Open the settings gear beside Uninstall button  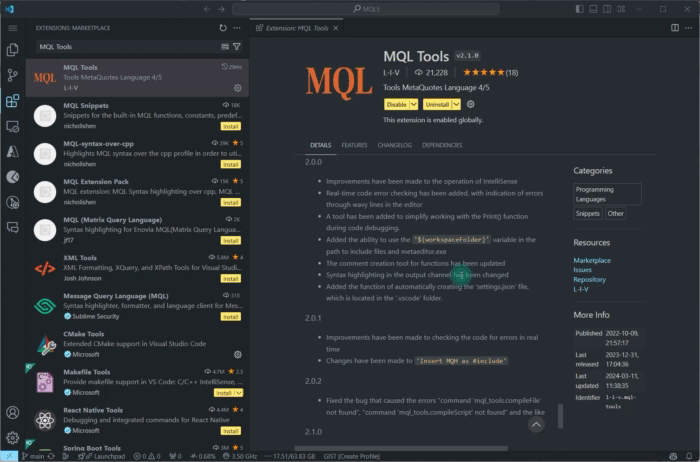(x=471, y=104)
